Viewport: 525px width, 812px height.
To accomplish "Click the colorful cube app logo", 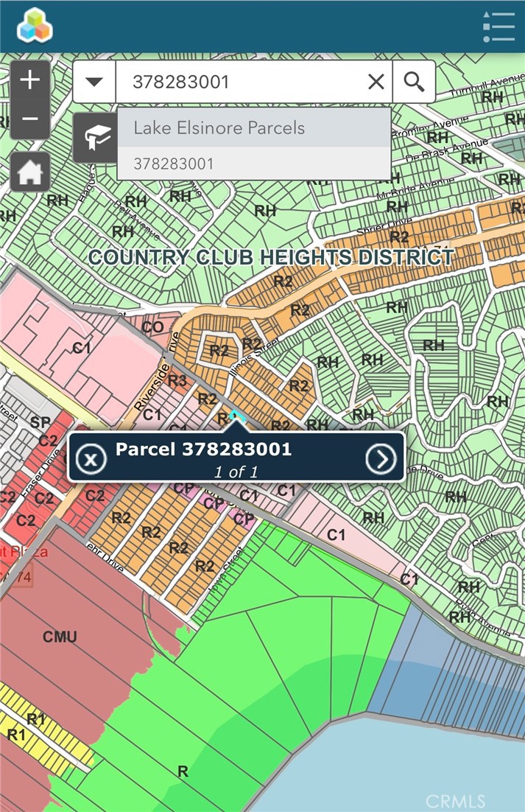I will (x=35, y=27).
